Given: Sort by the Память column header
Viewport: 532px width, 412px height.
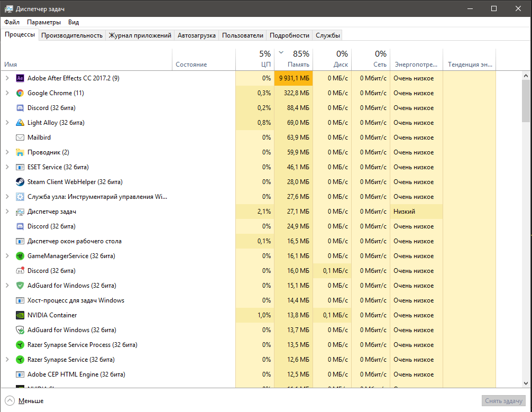Looking at the screenshot, I should pos(293,60).
